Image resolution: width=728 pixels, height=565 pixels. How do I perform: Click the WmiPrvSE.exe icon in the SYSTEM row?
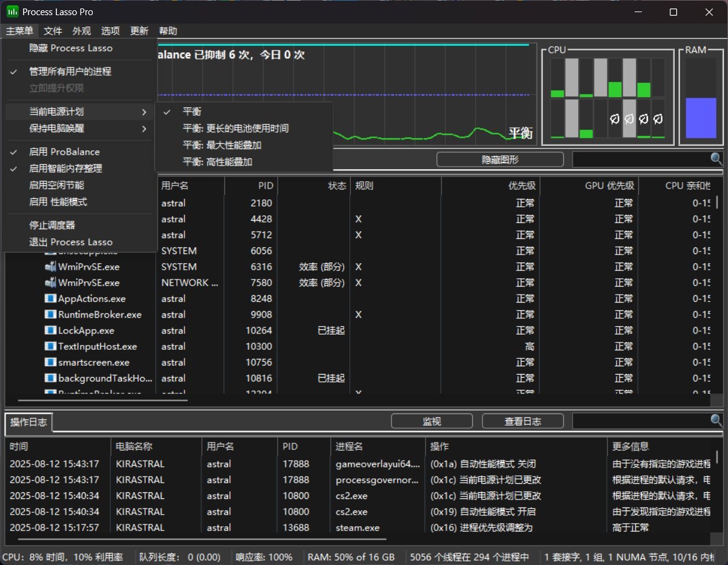tap(50, 267)
